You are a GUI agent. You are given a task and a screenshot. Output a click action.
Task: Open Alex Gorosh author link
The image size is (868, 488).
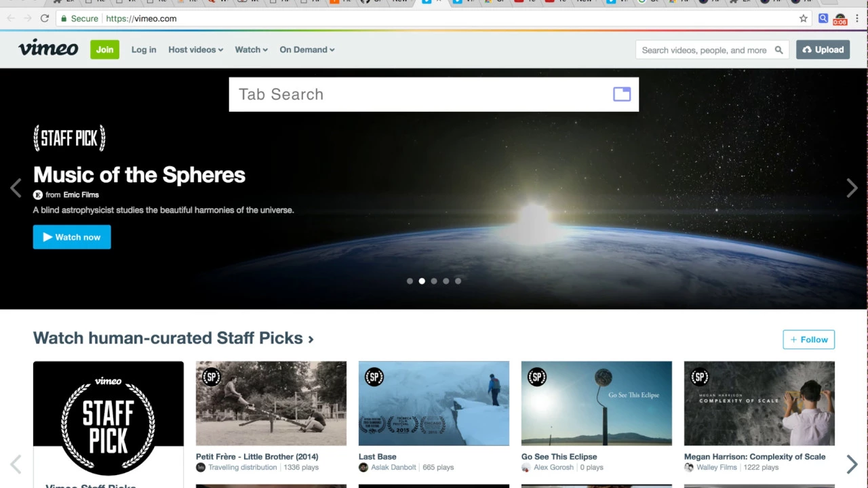[x=554, y=468]
